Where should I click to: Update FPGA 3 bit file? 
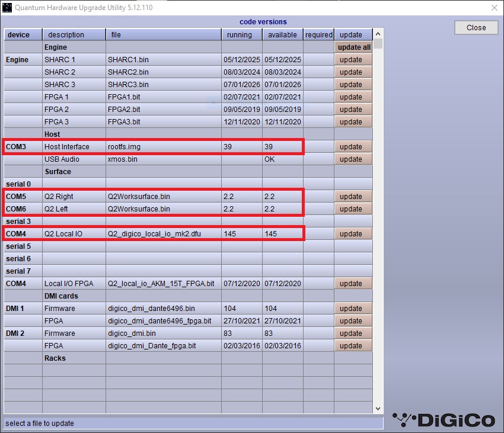coord(353,122)
